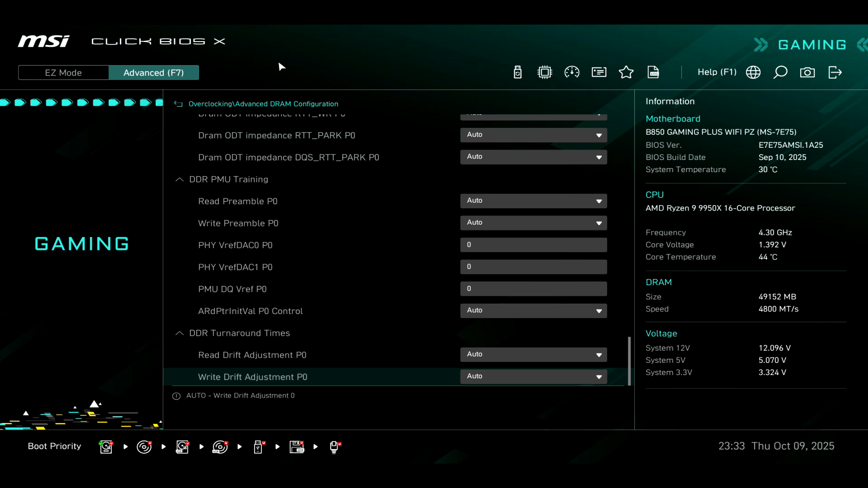Image resolution: width=868 pixels, height=488 pixels.
Task: Click the PHY VrefDAC0 P0 input field
Action: pos(533,245)
